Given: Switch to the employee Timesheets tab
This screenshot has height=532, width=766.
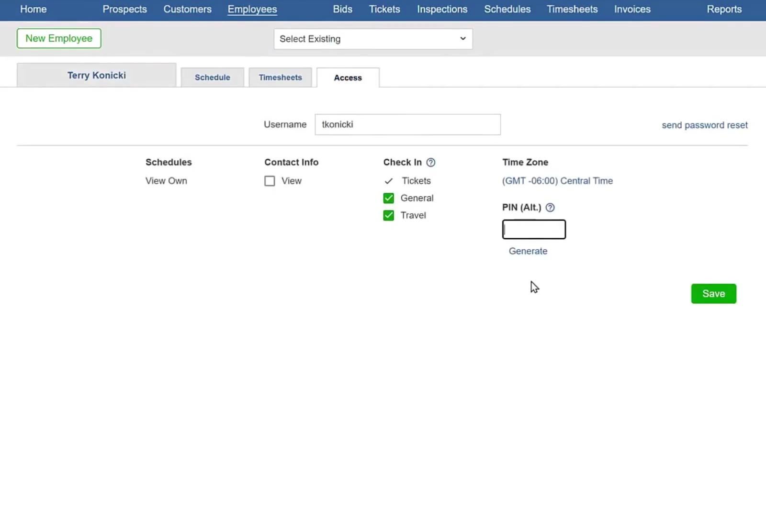Looking at the screenshot, I should point(281,78).
